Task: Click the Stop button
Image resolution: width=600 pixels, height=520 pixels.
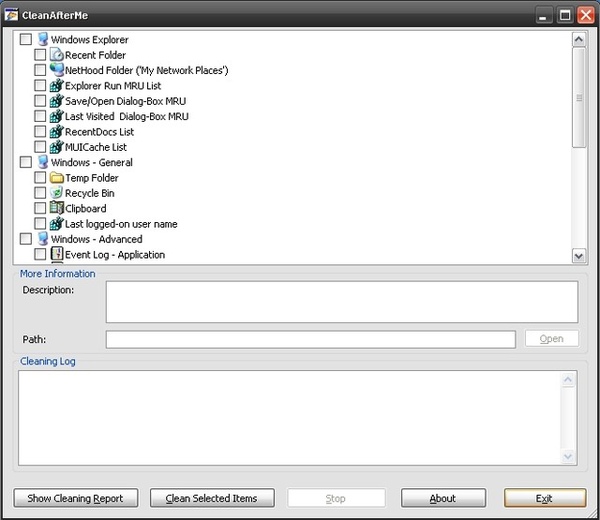Action: pos(336,498)
